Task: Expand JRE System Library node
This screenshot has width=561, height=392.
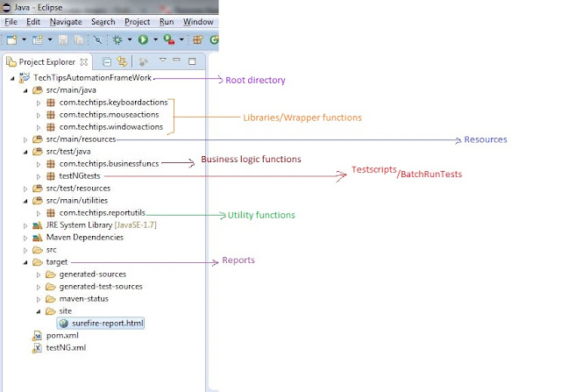Action: [x=25, y=225]
